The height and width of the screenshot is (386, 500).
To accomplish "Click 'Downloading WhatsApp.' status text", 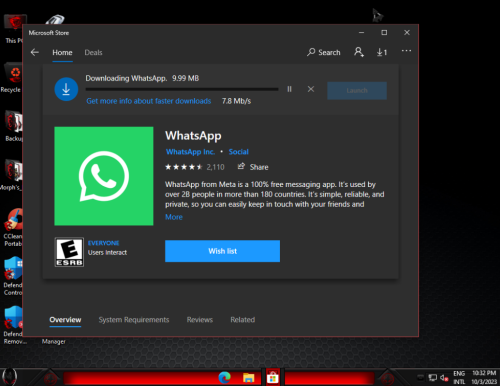I will (x=126, y=78).
